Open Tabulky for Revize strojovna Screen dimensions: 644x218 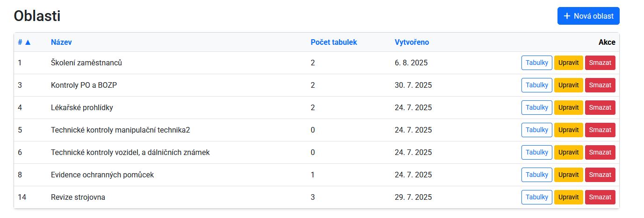pos(536,197)
